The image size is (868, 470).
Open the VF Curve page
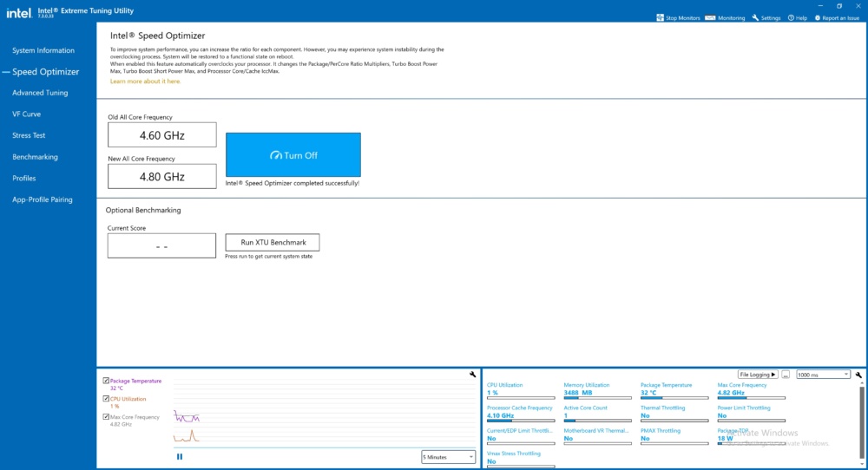tap(27, 114)
